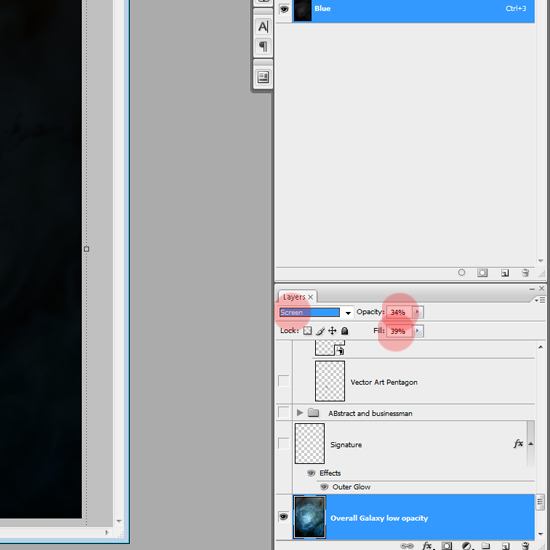
Task: Open the Character panel icon
Action: tap(263, 27)
